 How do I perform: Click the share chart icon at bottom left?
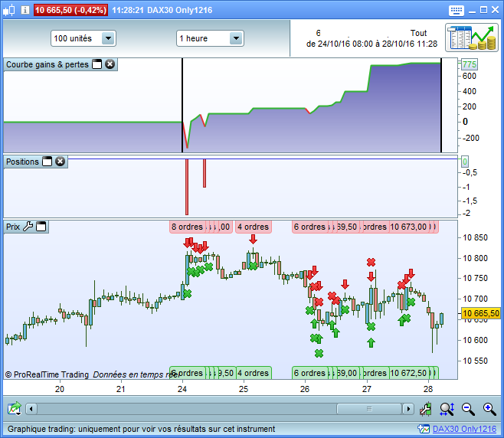coord(15,409)
